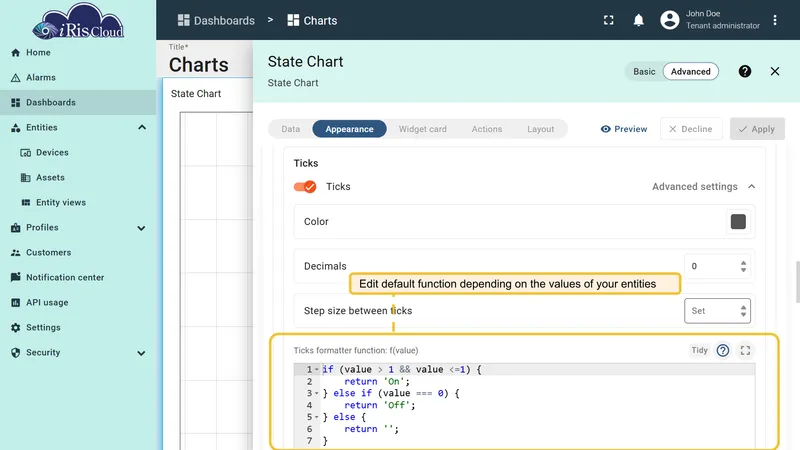Viewport: 800px width, 450px height.
Task: Click the Entity views icon
Action: pyautogui.click(x=26, y=203)
